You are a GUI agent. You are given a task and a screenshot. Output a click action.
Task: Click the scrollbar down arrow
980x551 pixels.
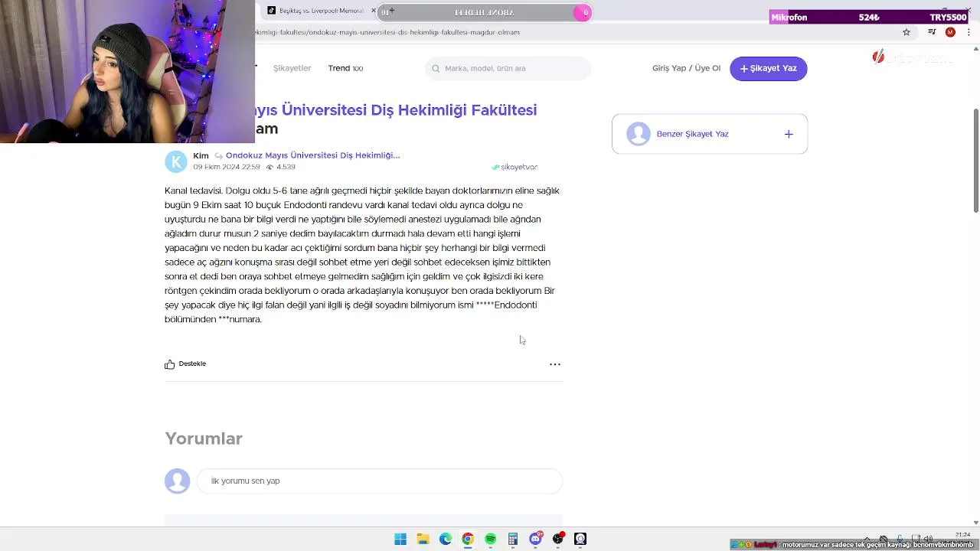[x=975, y=523]
